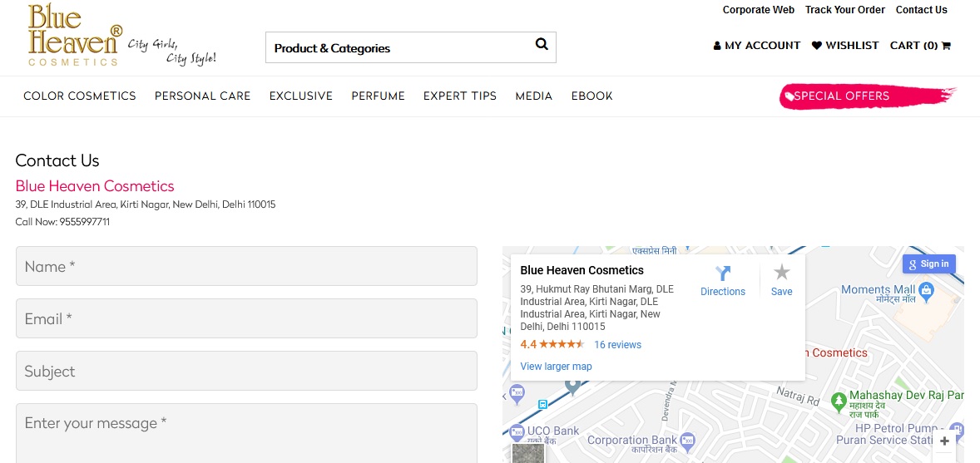
Task: Open My Account link
Action: coord(757,46)
